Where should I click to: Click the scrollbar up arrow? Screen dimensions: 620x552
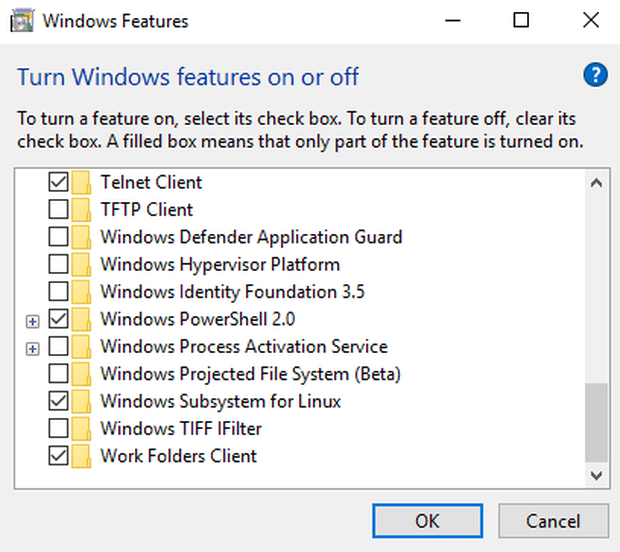pyautogui.click(x=596, y=183)
